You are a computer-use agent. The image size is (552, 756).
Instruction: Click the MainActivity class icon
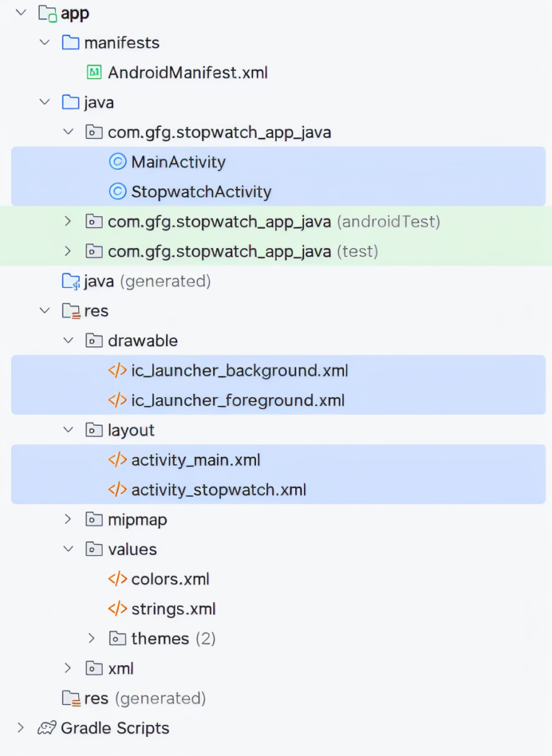click(x=117, y=162)
